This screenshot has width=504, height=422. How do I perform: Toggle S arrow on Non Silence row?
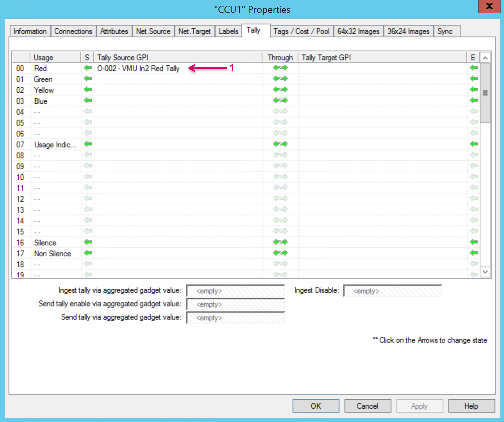click(x=88, y=253)
